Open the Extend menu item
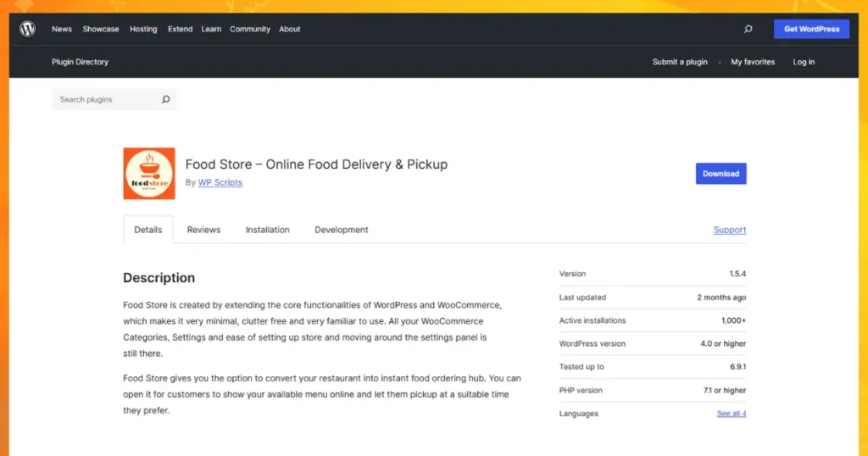The width and height of the screenshot is (868, 456). click(x=180, y=29)
